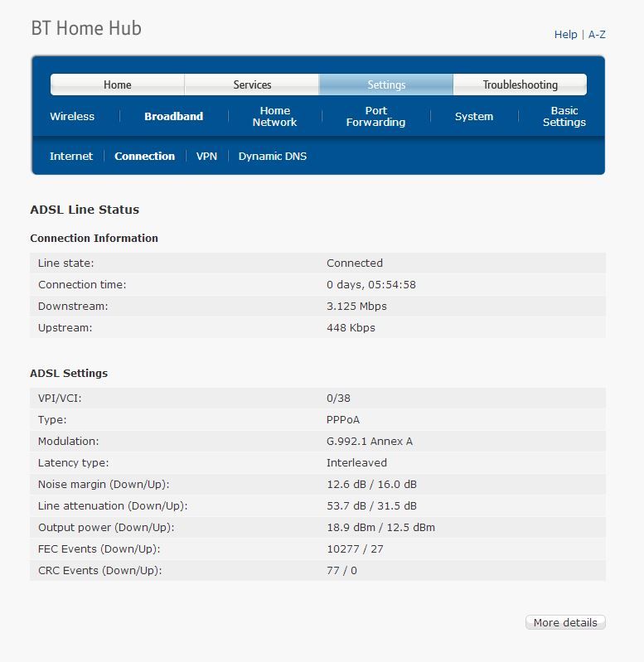Select upstream value '448 Kbps'
644x662 pixels.
(x=351, y=327)
